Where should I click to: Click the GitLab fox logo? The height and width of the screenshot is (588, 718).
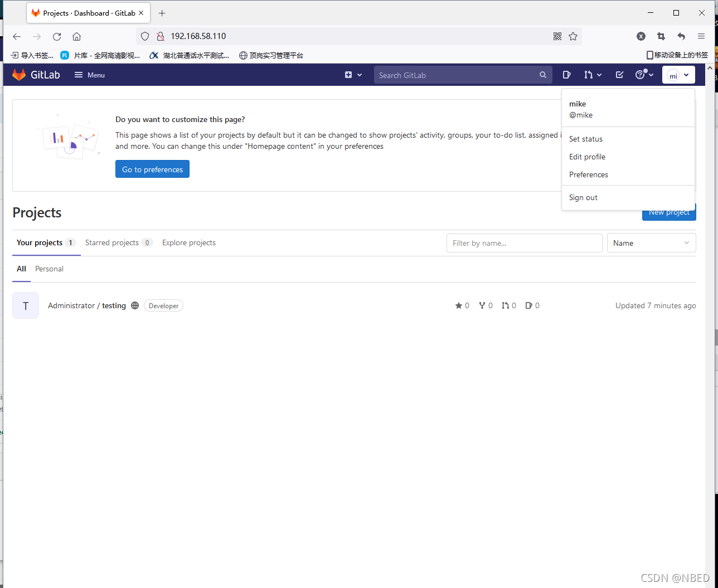pos(19,75)
